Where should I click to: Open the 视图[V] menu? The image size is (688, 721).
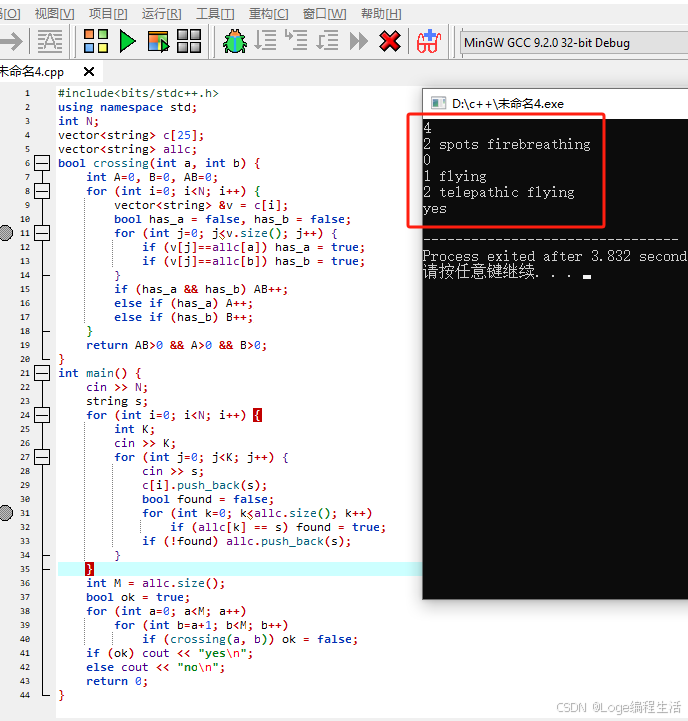click(x=54, y=14)
